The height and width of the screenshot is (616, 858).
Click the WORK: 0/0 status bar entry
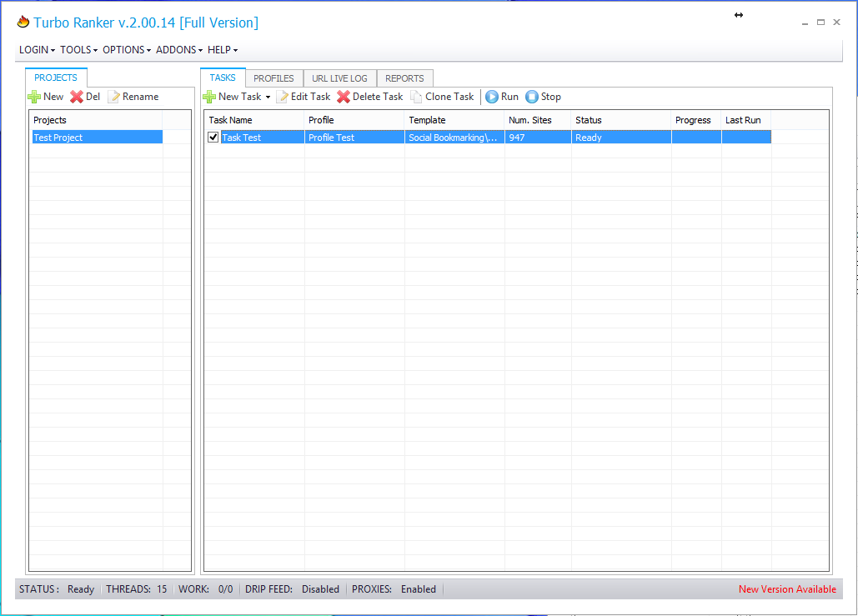tap(206, 589)
